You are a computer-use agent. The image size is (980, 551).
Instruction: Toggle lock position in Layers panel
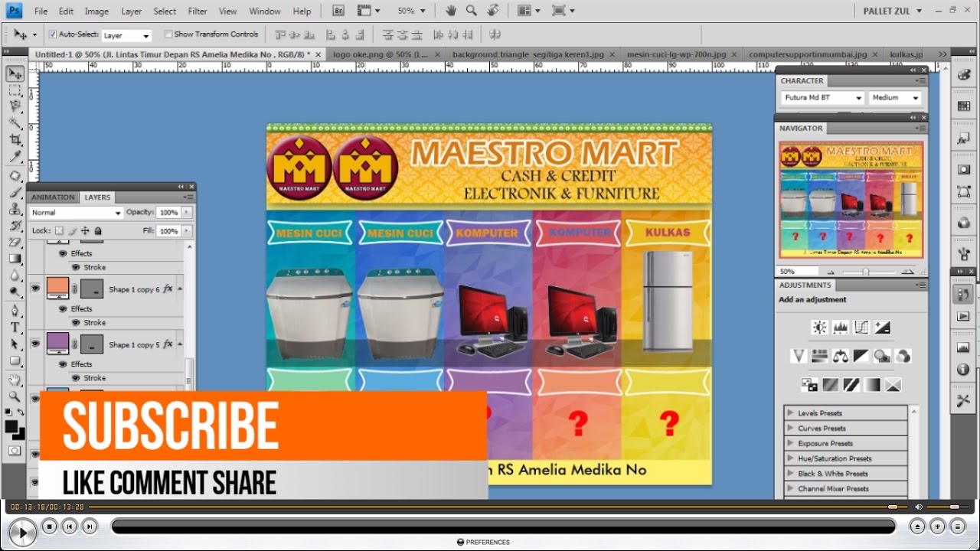tap(85, 231)
